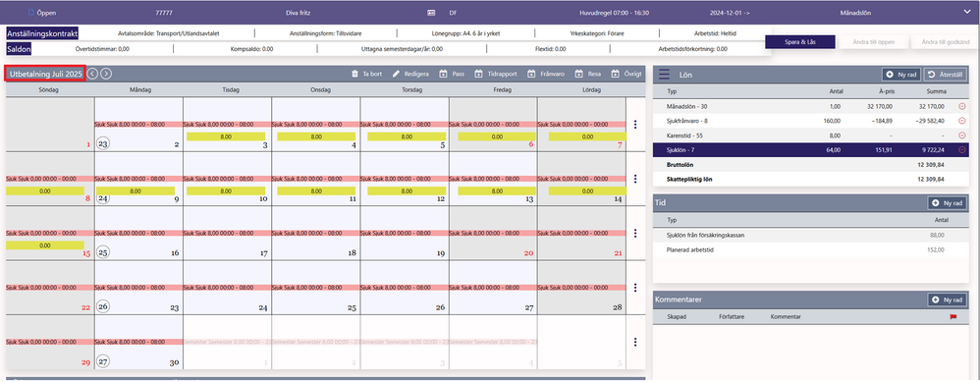Click the Skattepliktig lön row
This screenshot has height=382, width=980.
[x=811, y=180]
